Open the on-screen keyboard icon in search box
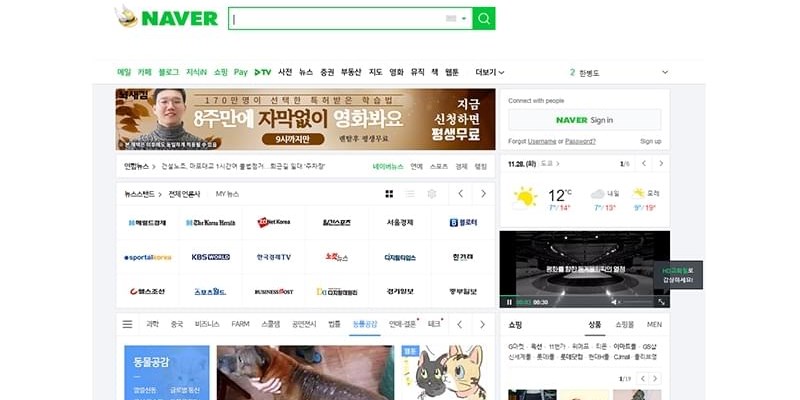800x400 pixels. point(451,19)
